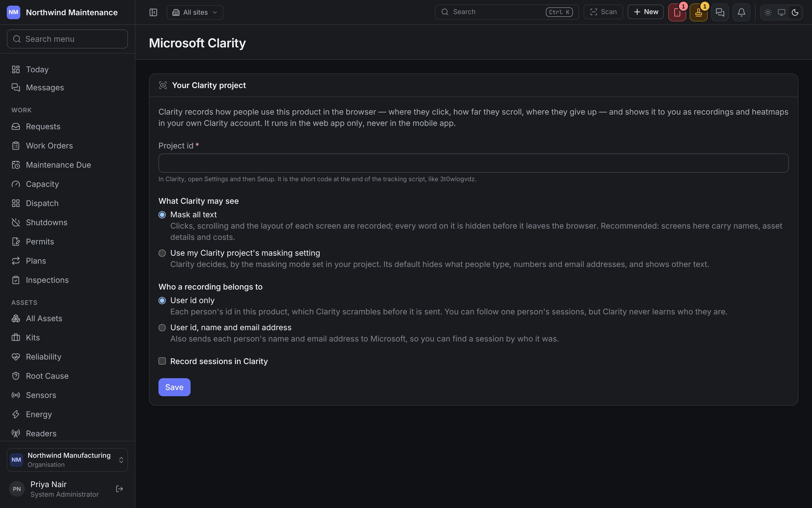Open Permits in the sidebar

tap(67, 242)
